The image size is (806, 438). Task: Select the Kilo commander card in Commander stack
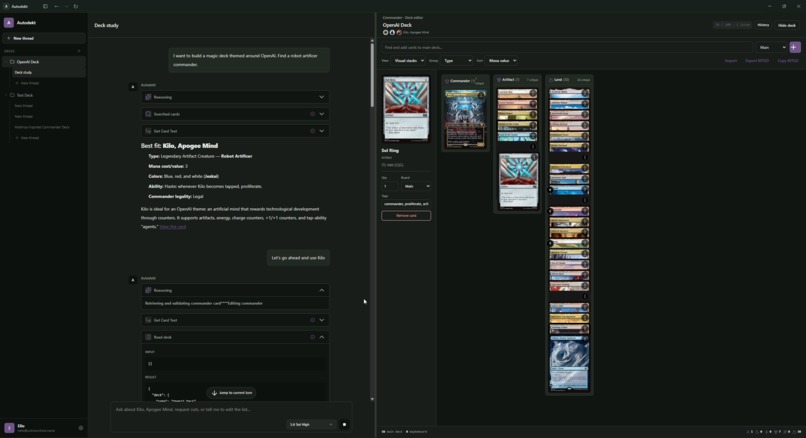coord(465,119)
